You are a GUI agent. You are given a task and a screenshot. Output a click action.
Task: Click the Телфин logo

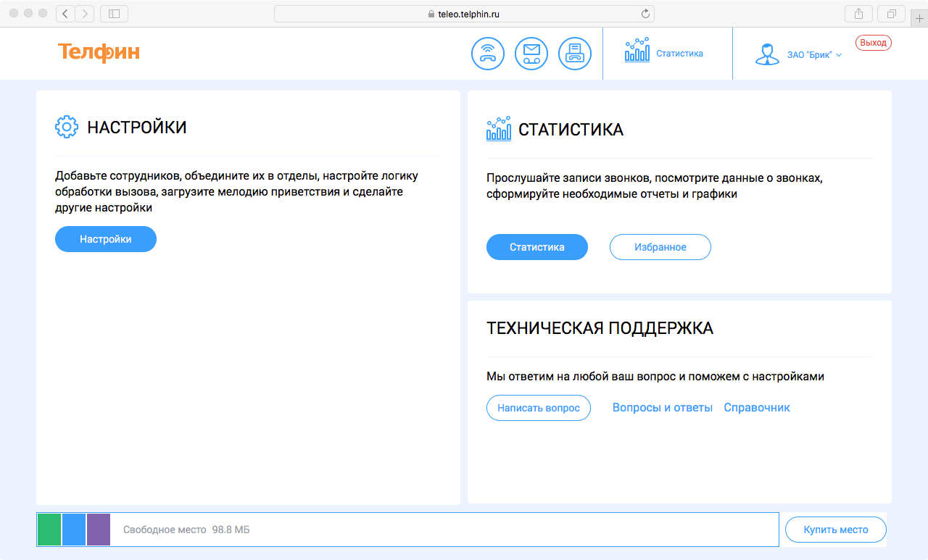98,53
